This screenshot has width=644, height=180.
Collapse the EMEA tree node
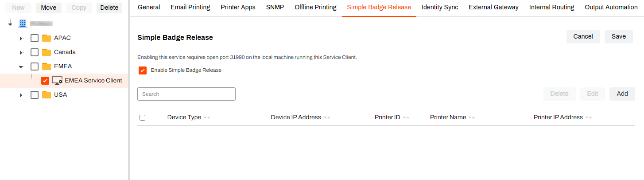(x=21, y=67)
